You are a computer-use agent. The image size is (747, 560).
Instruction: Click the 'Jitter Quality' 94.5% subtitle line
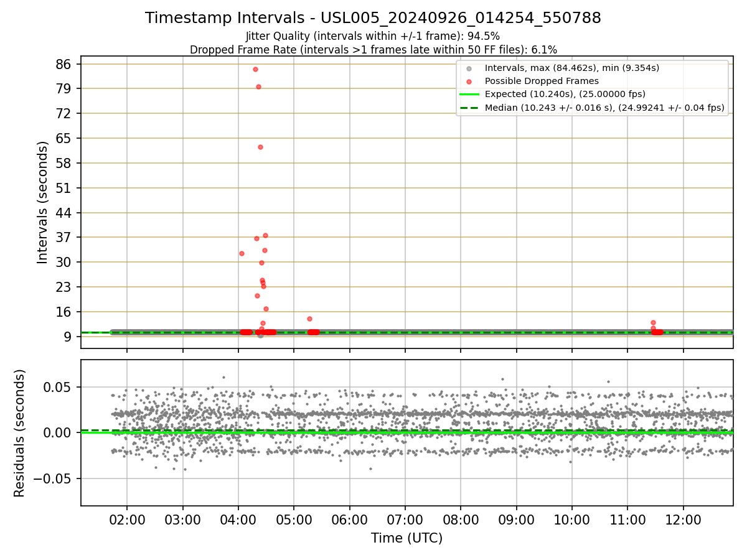pos(373,37)
